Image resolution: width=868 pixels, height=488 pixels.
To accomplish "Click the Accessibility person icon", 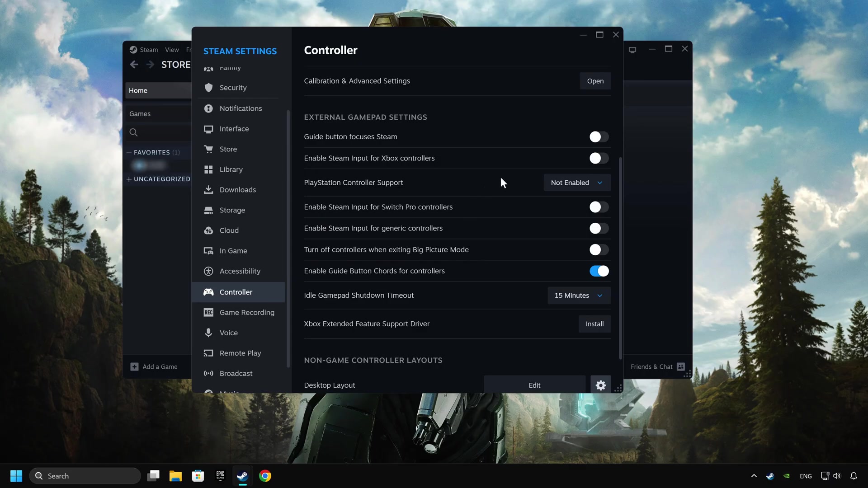I will [208, 271].
